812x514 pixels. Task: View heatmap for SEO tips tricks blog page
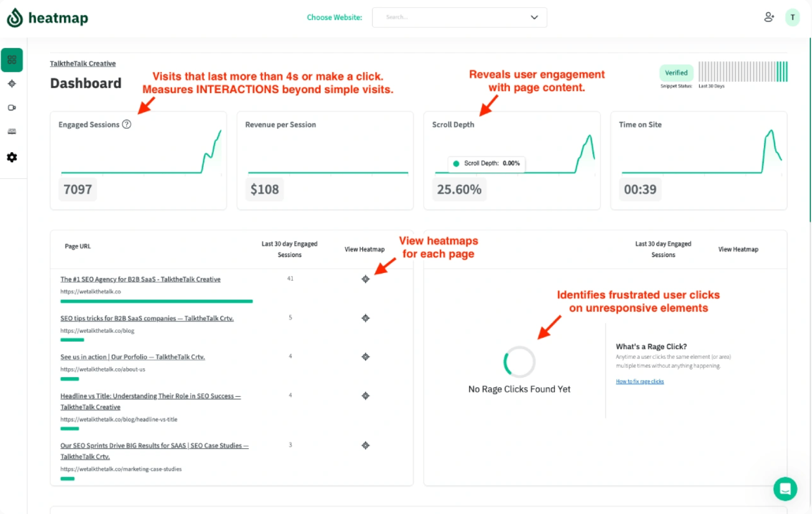point(366,318)
